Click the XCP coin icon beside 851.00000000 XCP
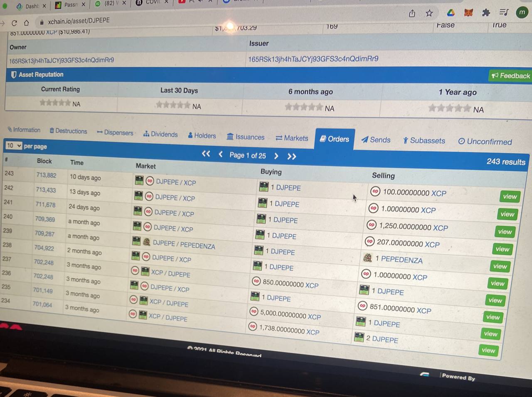The image size is (532, 397). pyautogui.click(x=362, y=306)
